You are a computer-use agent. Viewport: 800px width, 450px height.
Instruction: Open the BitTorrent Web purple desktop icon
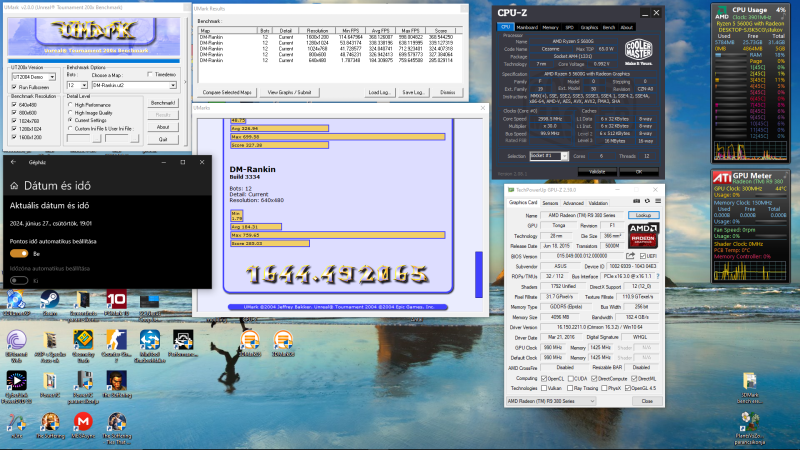tap(16, 340)
